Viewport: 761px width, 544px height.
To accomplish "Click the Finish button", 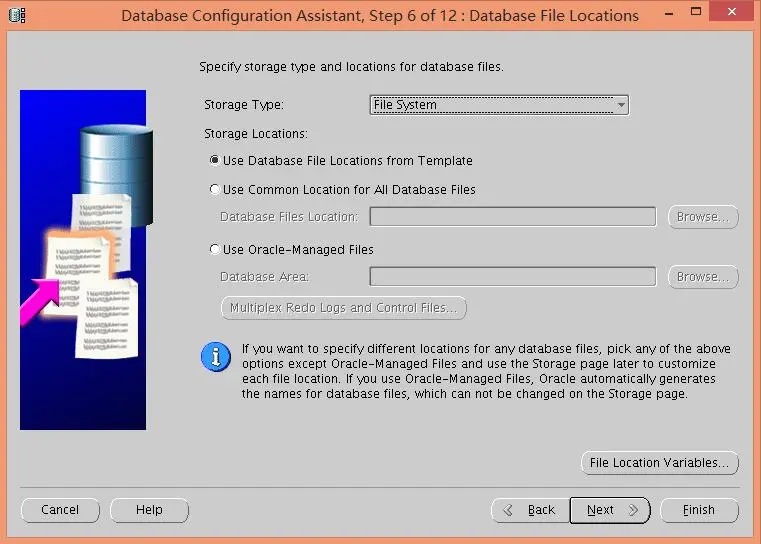I will 699,510.
